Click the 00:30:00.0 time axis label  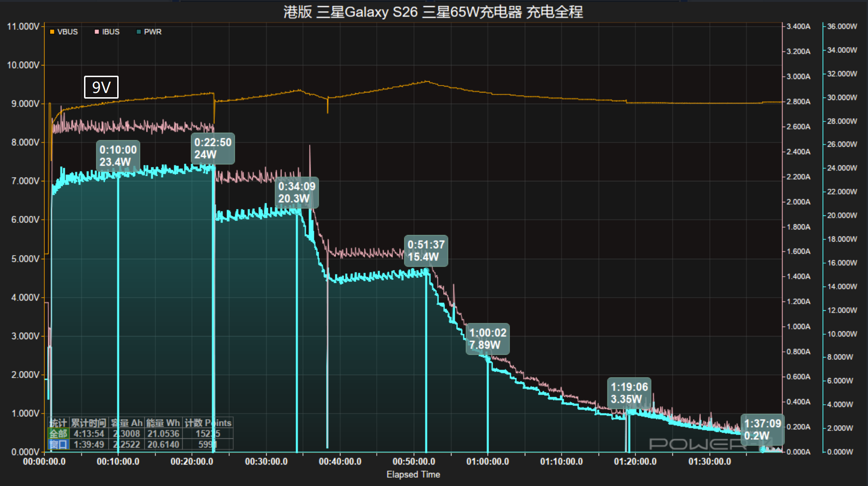[266, 462]
